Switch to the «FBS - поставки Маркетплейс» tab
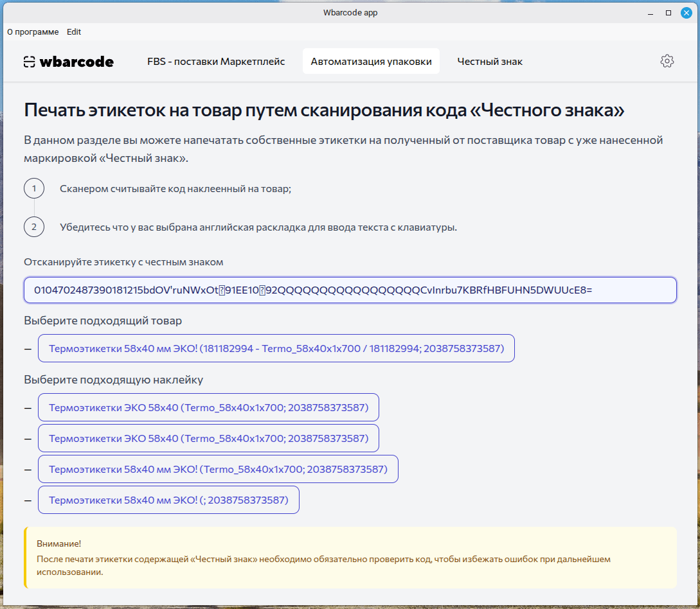 pyautogui.click(x=215, y=61)
